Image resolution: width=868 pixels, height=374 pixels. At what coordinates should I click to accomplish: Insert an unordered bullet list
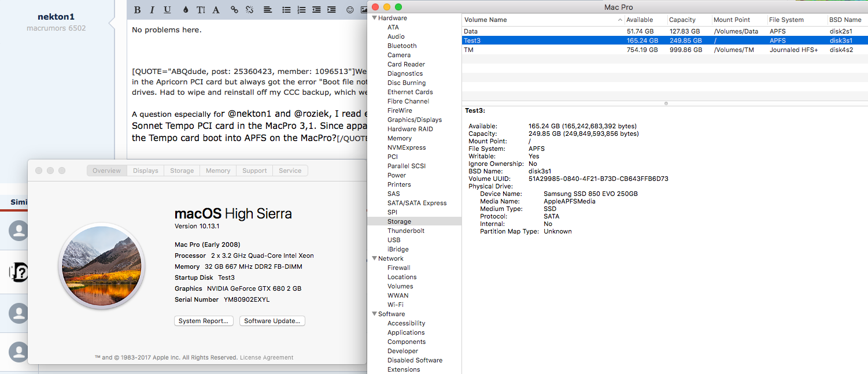tap(286, 10)
